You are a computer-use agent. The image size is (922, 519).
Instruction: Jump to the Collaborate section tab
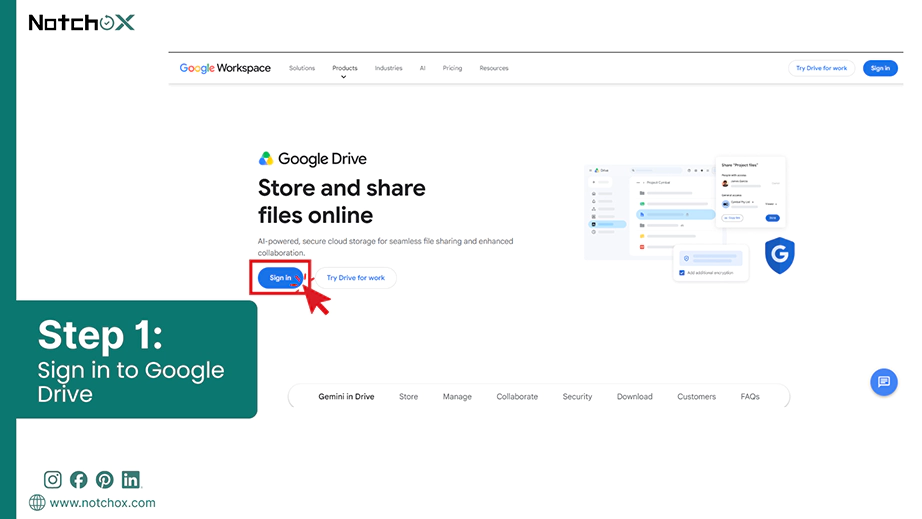517,397
